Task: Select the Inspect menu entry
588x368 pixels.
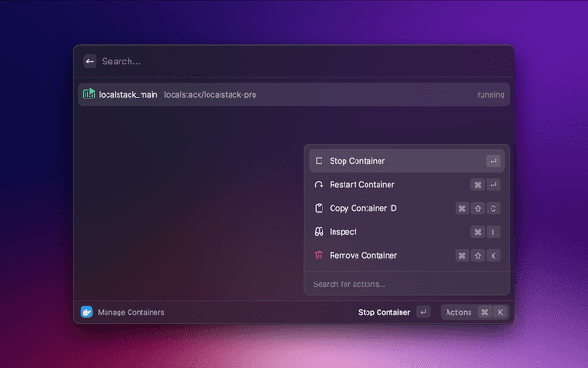Action: click(x=344, y=232)
